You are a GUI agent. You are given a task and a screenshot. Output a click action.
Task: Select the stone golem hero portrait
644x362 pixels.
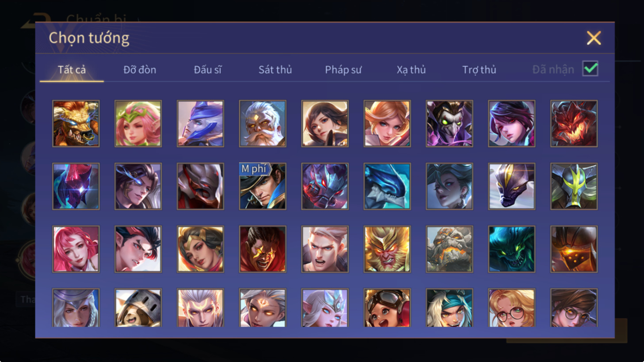449,249
